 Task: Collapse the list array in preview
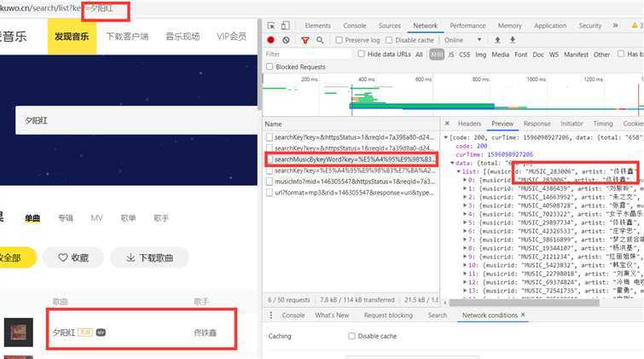click(x=459, y=171)
